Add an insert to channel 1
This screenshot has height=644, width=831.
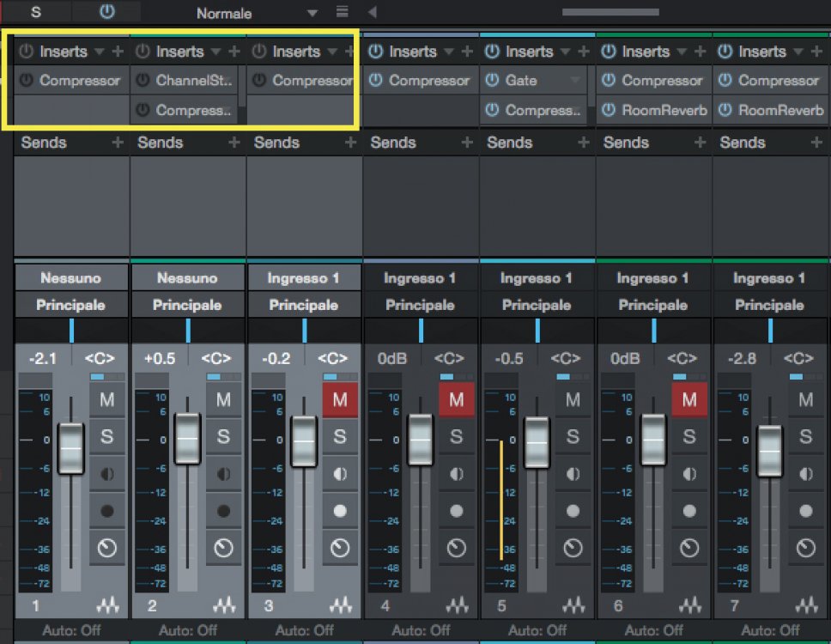118,52
